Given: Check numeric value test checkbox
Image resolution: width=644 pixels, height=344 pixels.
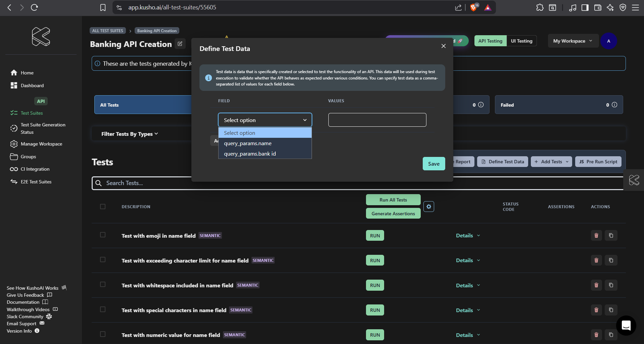Looking at the screenshot, I should click(x=103, y=334).
